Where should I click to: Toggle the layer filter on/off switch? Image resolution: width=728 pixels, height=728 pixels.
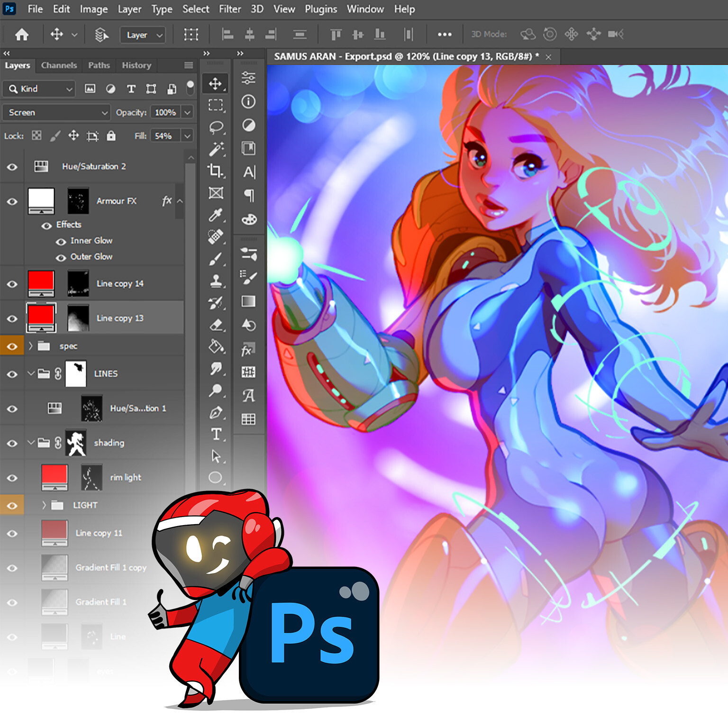[x=190, y=88]
